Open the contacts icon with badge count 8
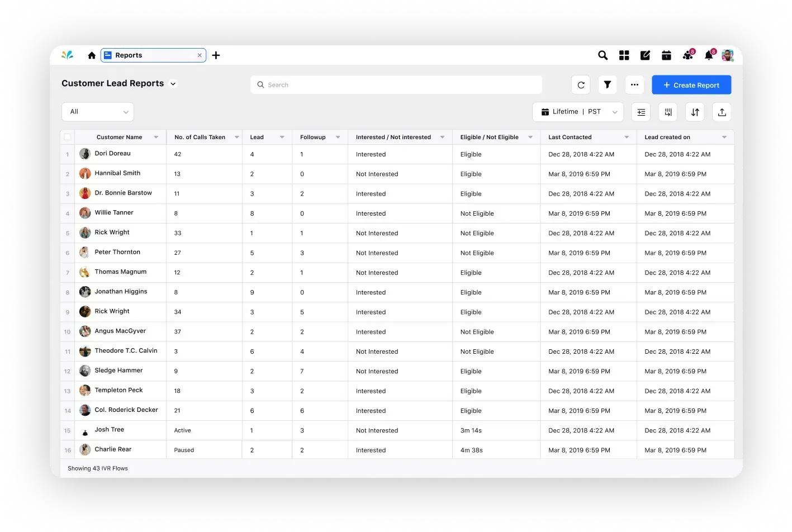 coord(687,55)
